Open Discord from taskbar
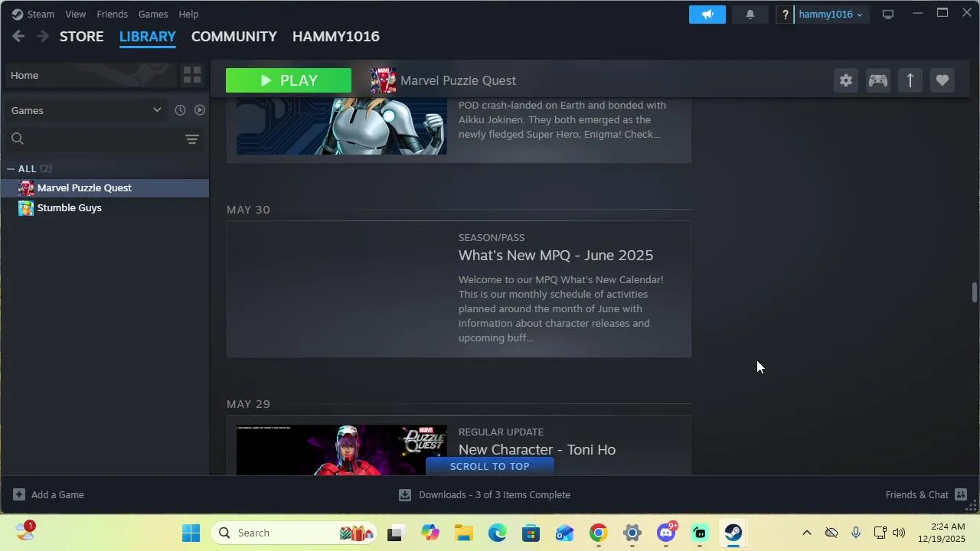This screenshot has height=551, width=980. coord(666,533)
